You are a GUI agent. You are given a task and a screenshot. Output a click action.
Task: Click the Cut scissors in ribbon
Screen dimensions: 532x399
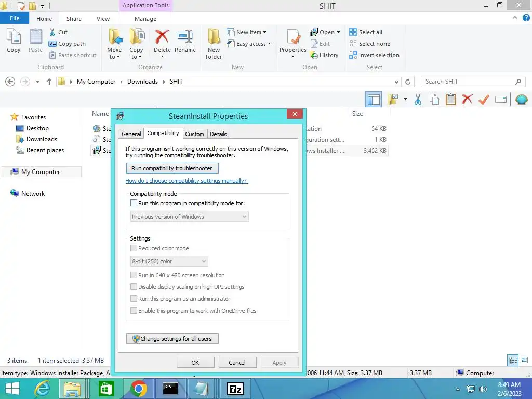point(52,32)
